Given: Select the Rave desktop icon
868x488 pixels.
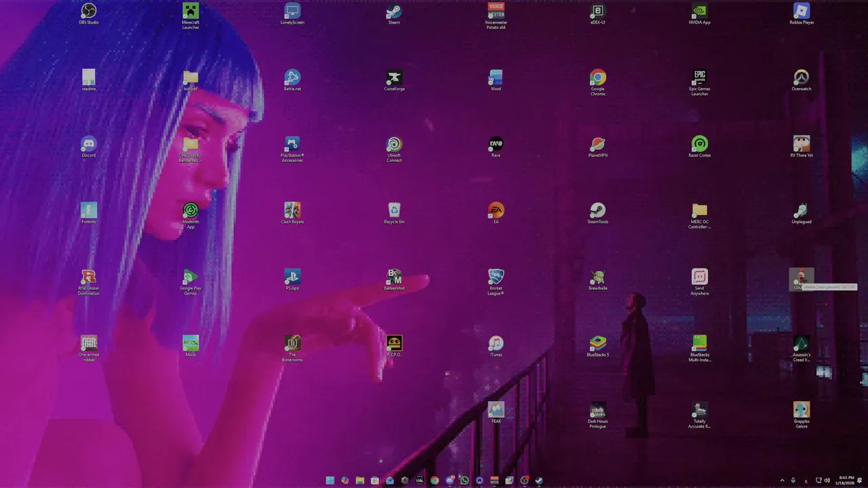Looking at the screenshot, I should click(496, 147).
